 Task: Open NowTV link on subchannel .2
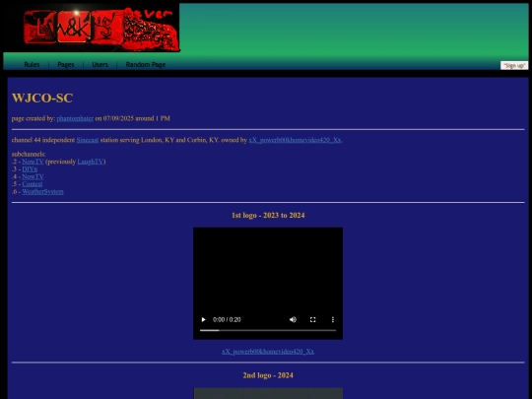pyautogui.click(x=33, y=162)
